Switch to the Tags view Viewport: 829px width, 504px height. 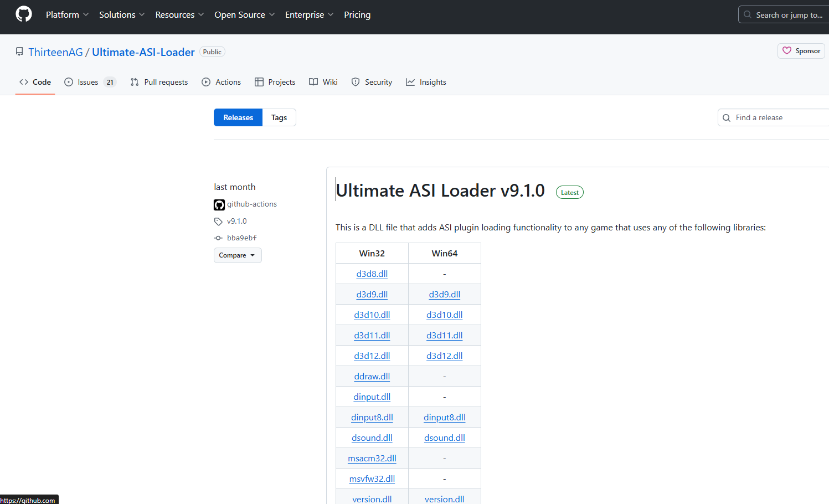[x=279, y=117]
